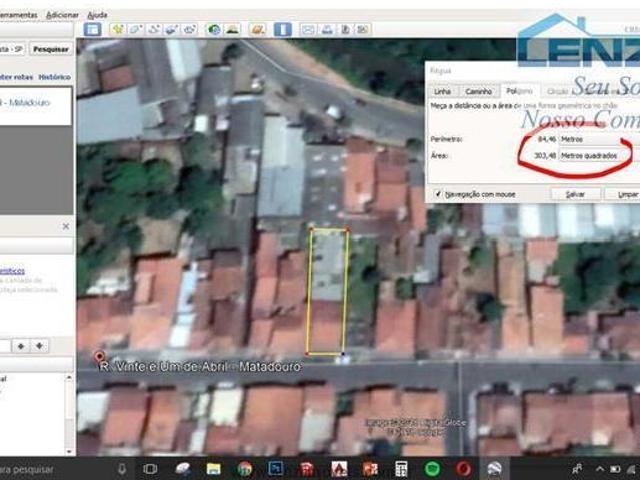Switch to the Linha tab
Image resolution: width=640 pixels, height=480 pixels.
(441, 90)
